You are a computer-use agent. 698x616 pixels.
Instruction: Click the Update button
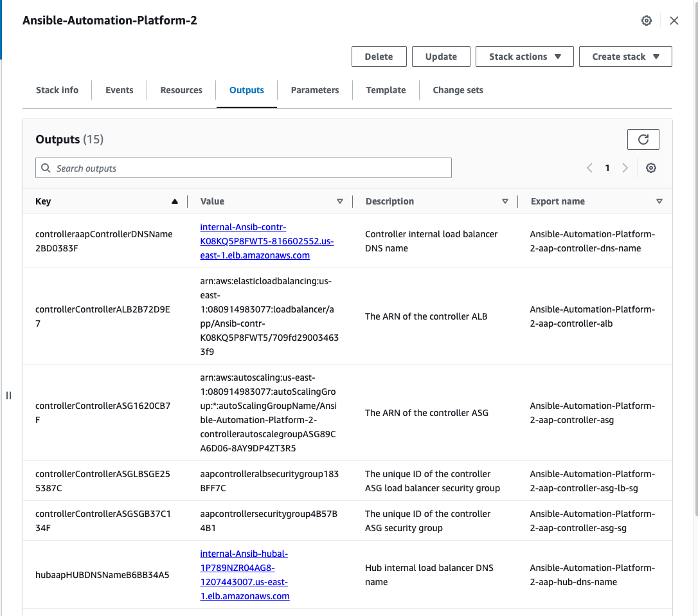click(x=441, y=57)
